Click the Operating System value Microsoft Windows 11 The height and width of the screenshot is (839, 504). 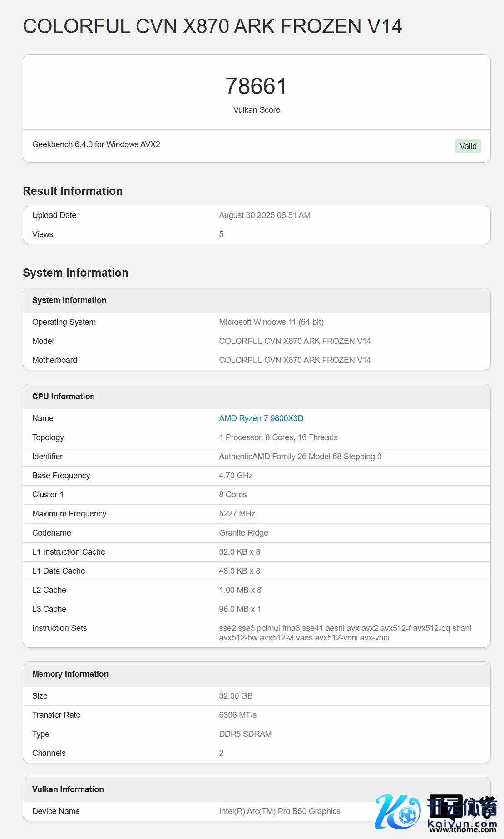(271, 322)
